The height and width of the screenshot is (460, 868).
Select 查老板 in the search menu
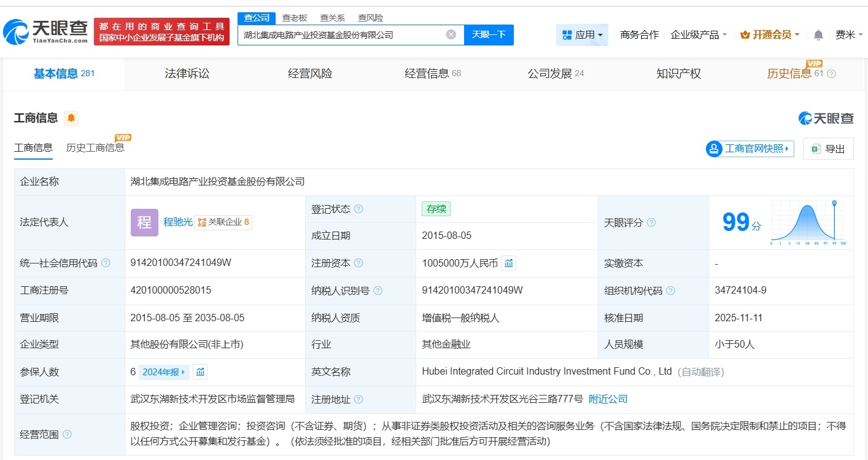click(295, 18)
